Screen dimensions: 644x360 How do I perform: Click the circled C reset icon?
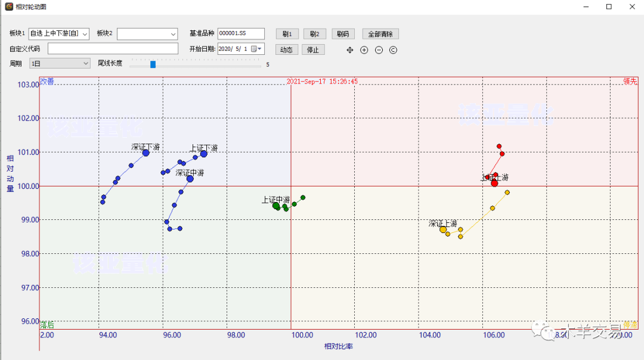tap(393, 50)
